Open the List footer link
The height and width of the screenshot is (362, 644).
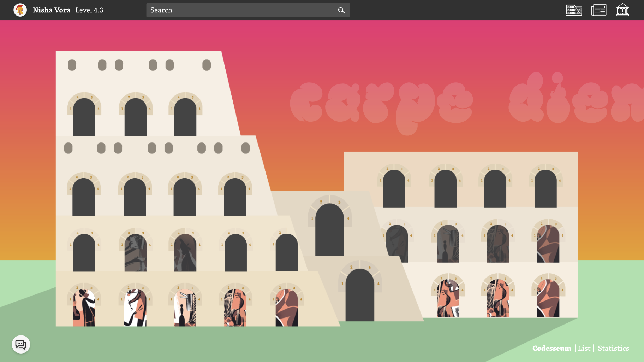(x=584, y=348)
